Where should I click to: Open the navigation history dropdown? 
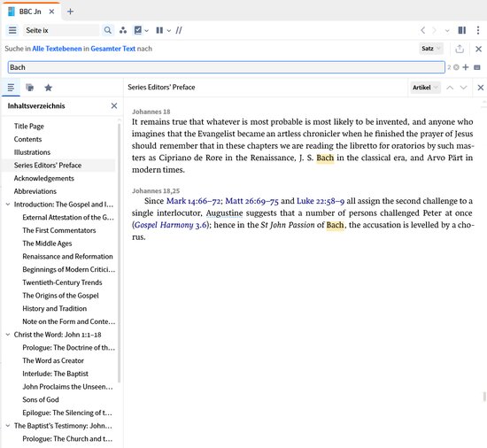pos(447,30)
